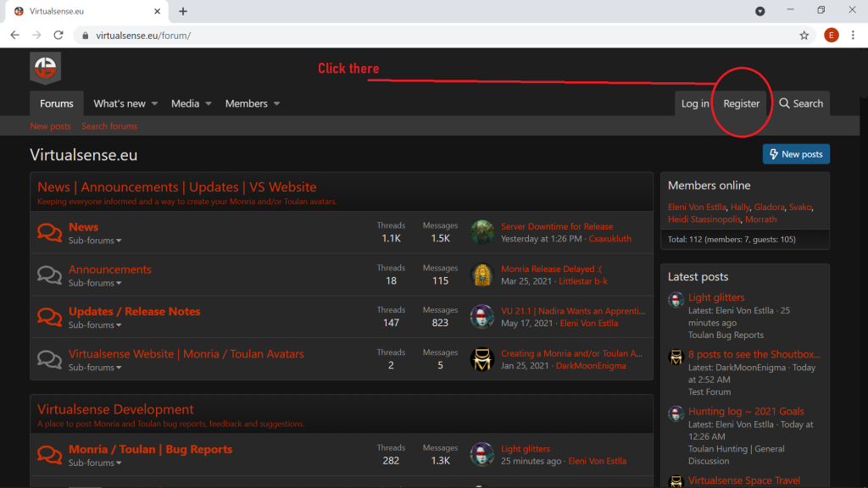Click the Announcements forum speech bubble icon

coord(50,274)
